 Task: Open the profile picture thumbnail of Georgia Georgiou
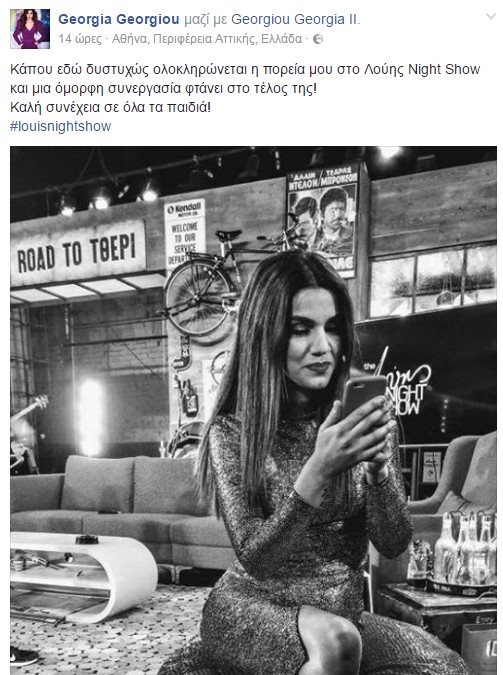[30, 28]
